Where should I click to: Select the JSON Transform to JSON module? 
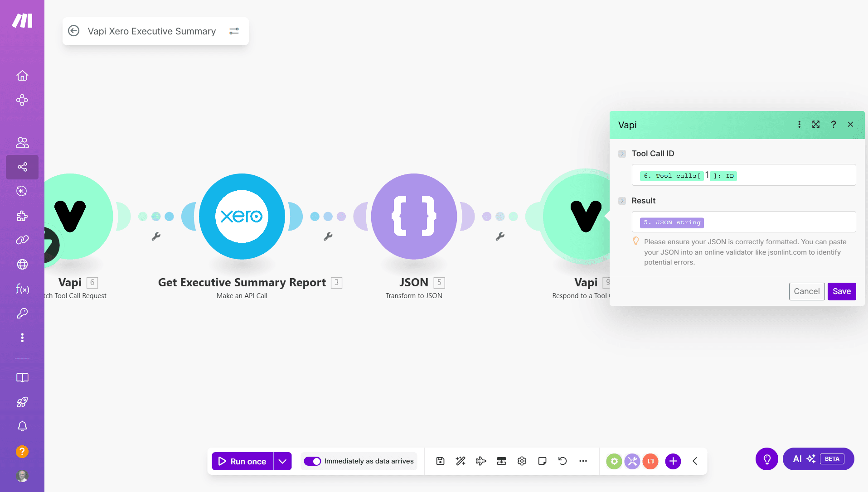[413, 216]
